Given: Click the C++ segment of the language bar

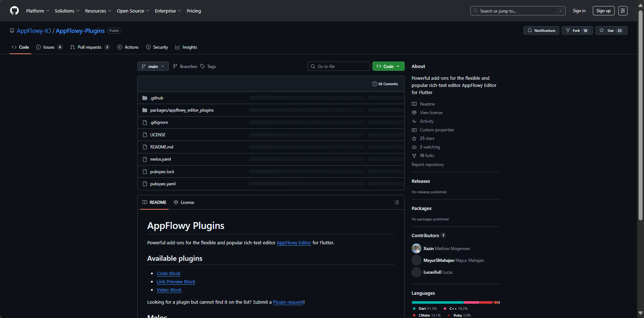Looking at the screenshot, I should click(x=472, y=303).
